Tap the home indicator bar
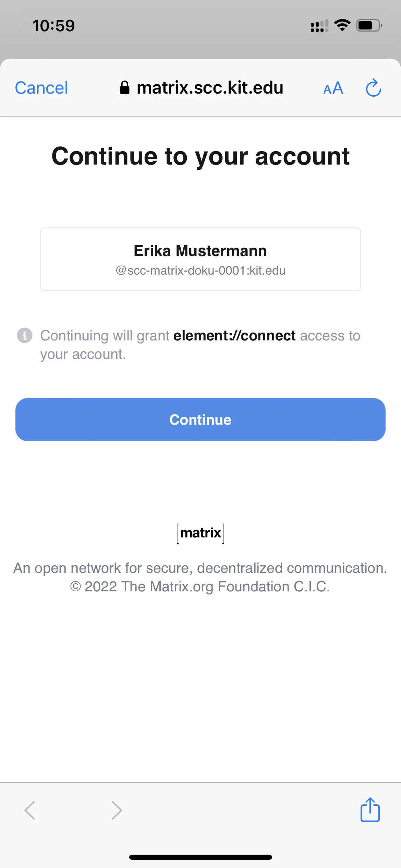The height and width of the screenshot is (868, 401). [x=200, y=857]
